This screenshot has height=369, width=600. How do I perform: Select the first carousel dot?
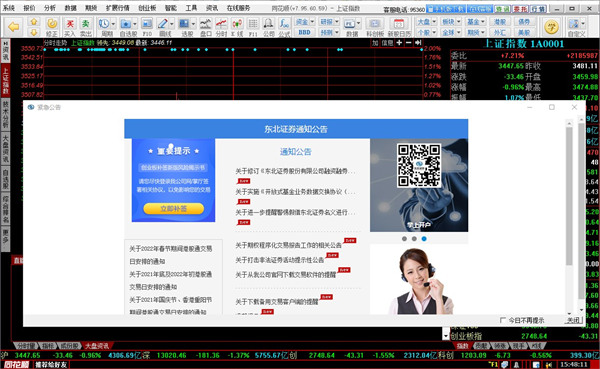coord(404,238)
